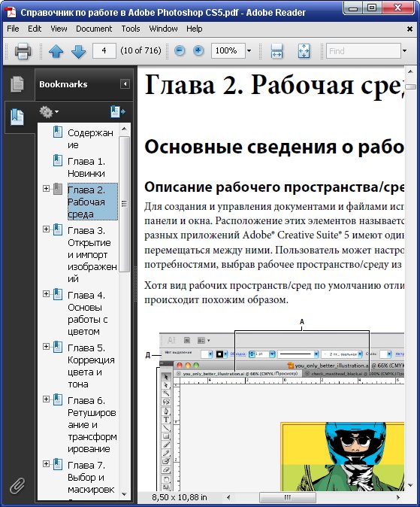Click the horizontal scrollbar thumb

click(288, 497)
